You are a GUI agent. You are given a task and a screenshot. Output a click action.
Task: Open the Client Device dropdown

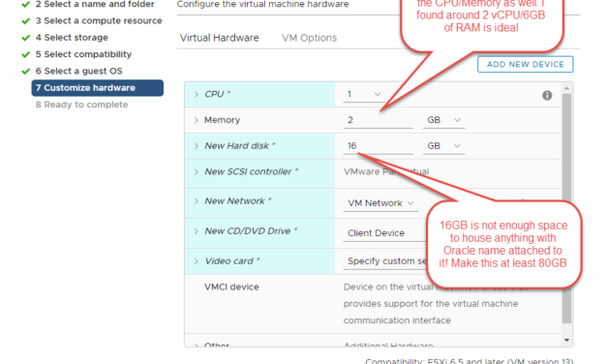384,233
